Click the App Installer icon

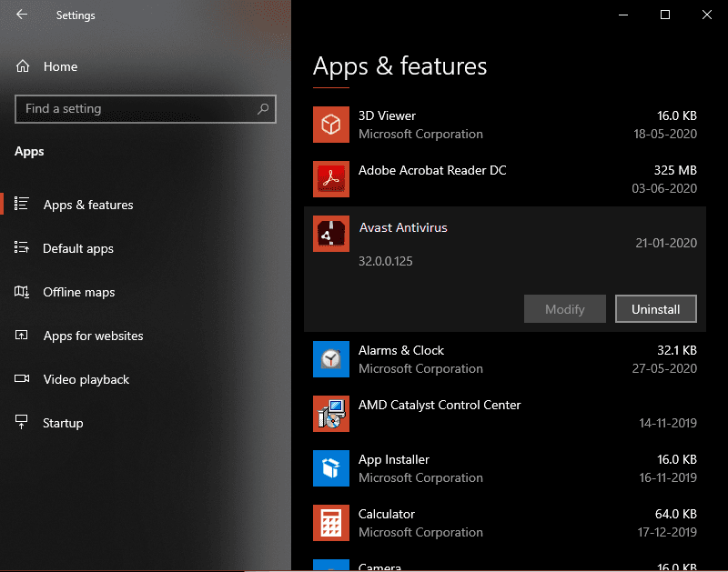[331, 468]
